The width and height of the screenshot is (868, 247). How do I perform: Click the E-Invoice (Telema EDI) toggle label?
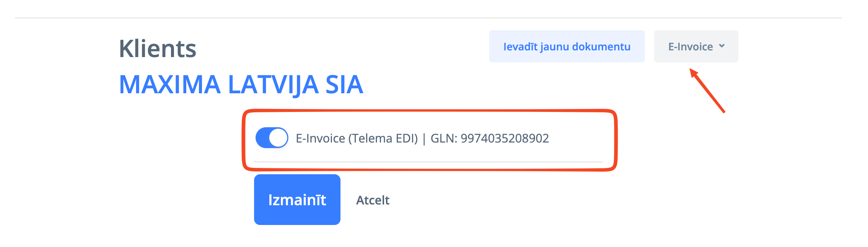click(357, 138)
